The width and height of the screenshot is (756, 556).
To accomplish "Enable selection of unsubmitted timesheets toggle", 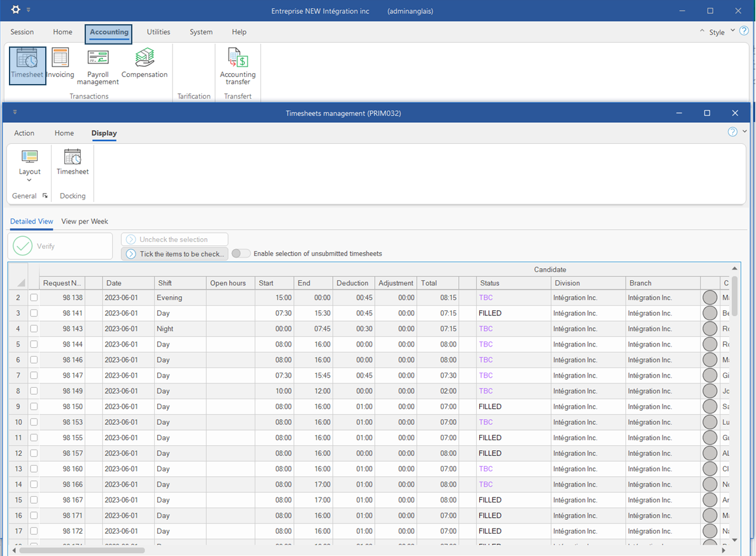I will [241, 253].
